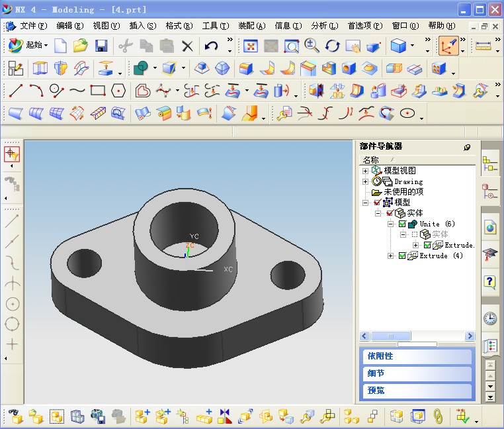Click the Find component binoculars icon
Viewport: 504px width, 429px height.
tap(16, 416)
